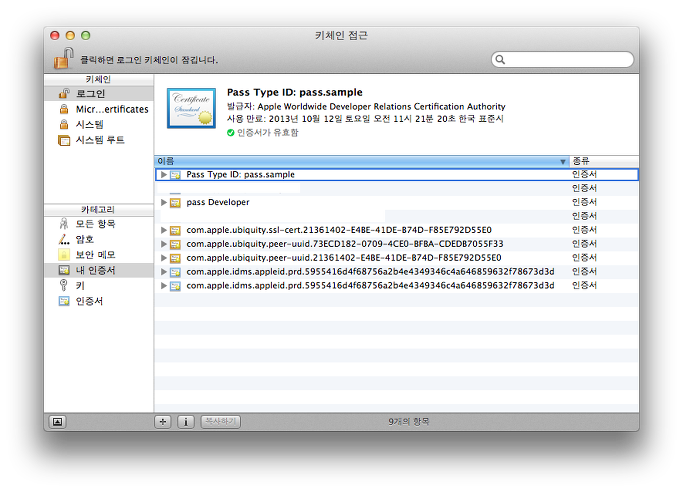Screen dimensions: 683x492
Task: Click the green valid certificate checkmark
Action: click(230, 133)
